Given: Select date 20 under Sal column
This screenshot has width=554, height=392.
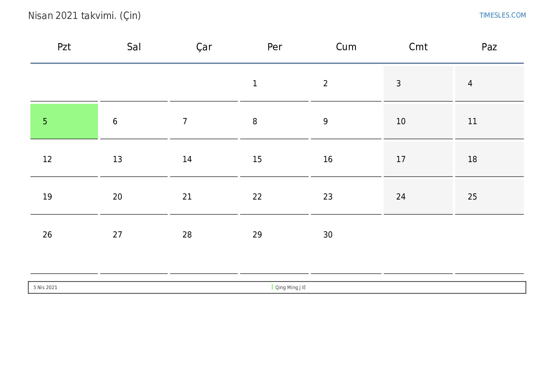Looking at the screenshot, I should [x=118, y=197].
